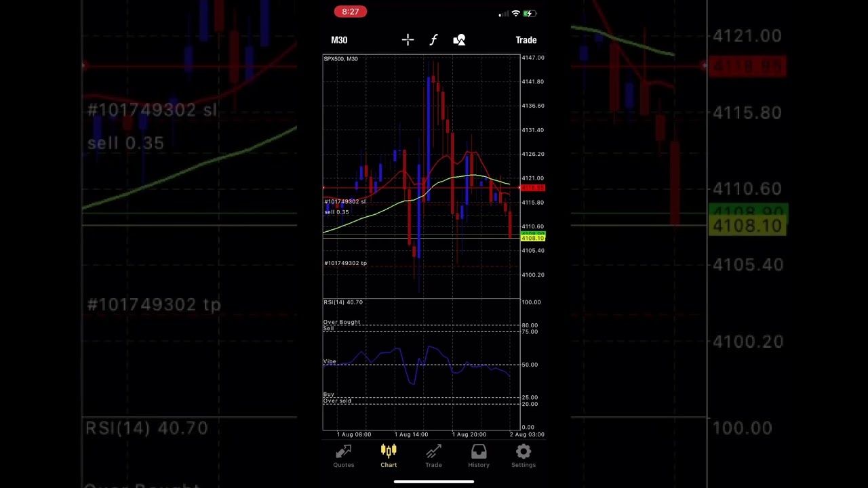Click the yellow 4108.10 price tag
The image size is (868, 488).
532,239
